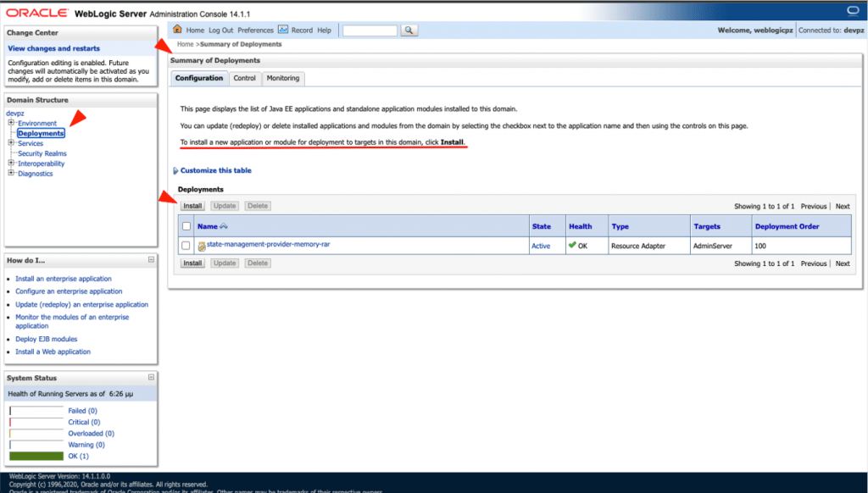This screenshot has width=868, height=493.
Task: Sort by the Health column header
Action: click(580, 226)
